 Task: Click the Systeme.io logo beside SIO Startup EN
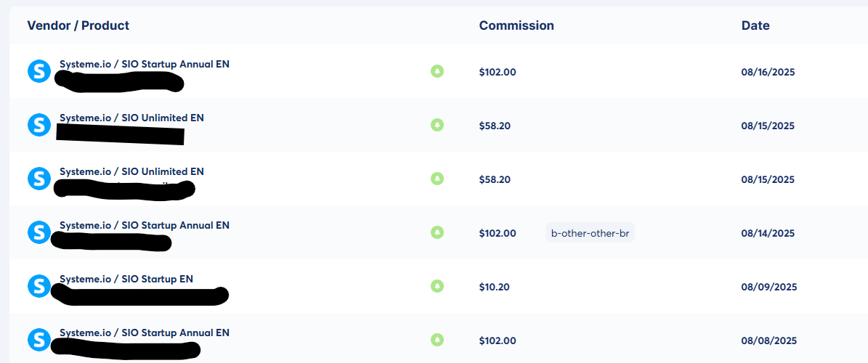(39, 286)
